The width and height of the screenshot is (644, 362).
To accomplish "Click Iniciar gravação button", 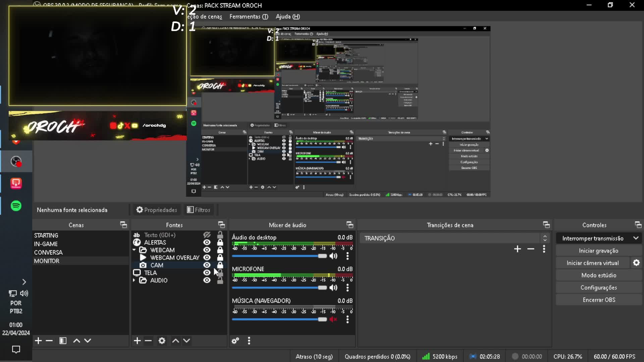I will [x=598, y=251].
